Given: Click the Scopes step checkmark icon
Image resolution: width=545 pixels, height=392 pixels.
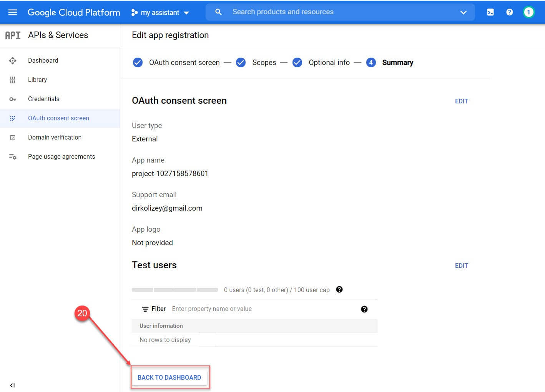Looking at the screenshot, I should (x=241, y=62).
